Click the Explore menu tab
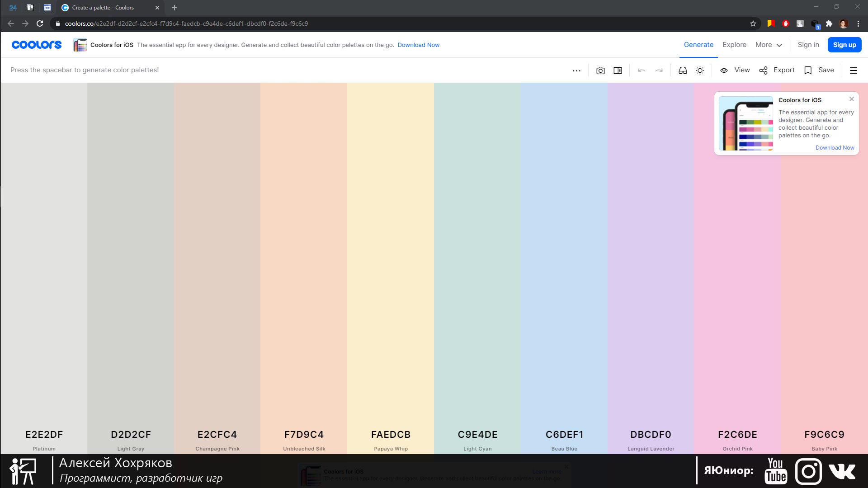The image size is (868, 488). [x=735, y=45]
